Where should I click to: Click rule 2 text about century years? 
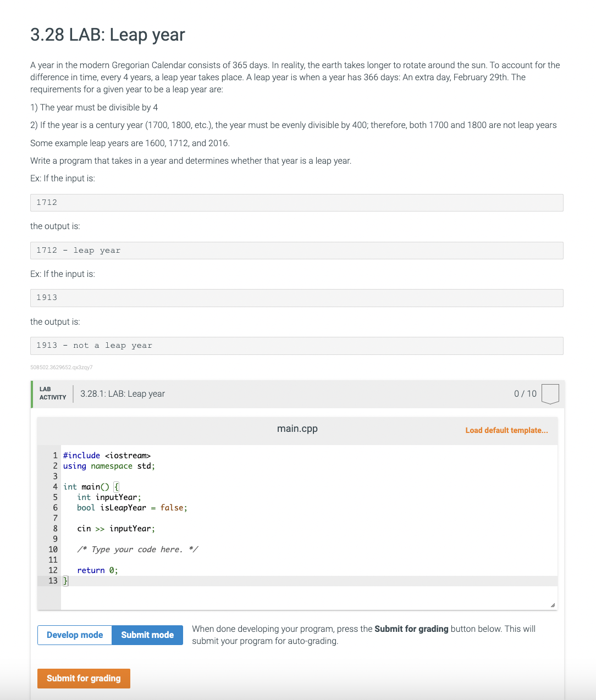(x=294, y=125)
